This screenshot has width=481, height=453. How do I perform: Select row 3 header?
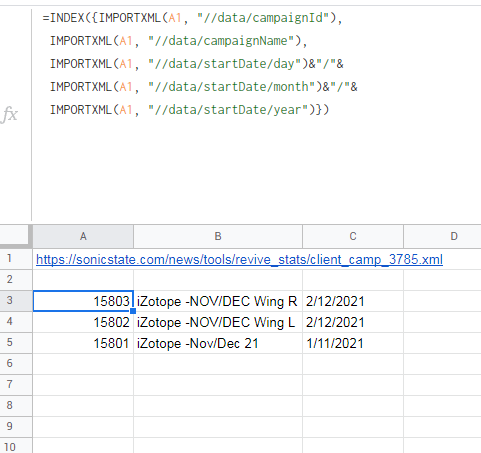pos(16,301)
